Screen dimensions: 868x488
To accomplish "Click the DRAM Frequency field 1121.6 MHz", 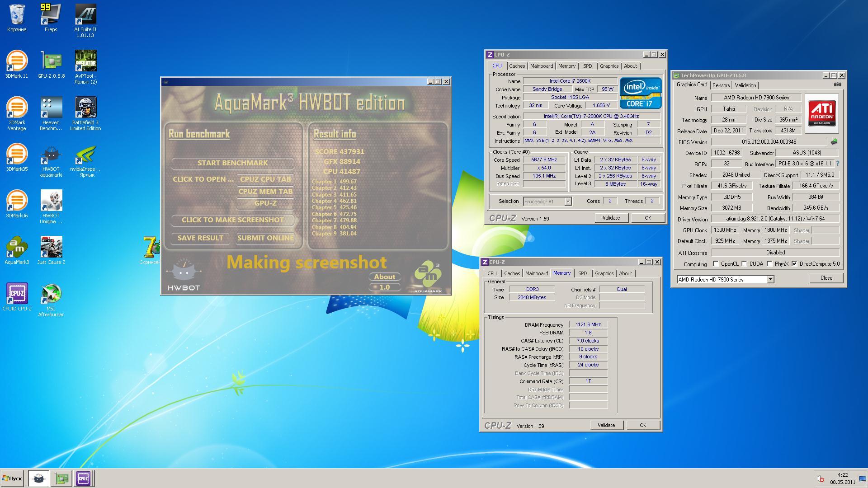I will point(588,325).
